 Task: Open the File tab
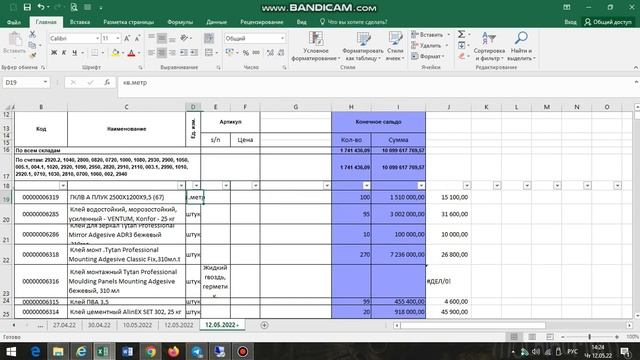click(x=14, y=22)
